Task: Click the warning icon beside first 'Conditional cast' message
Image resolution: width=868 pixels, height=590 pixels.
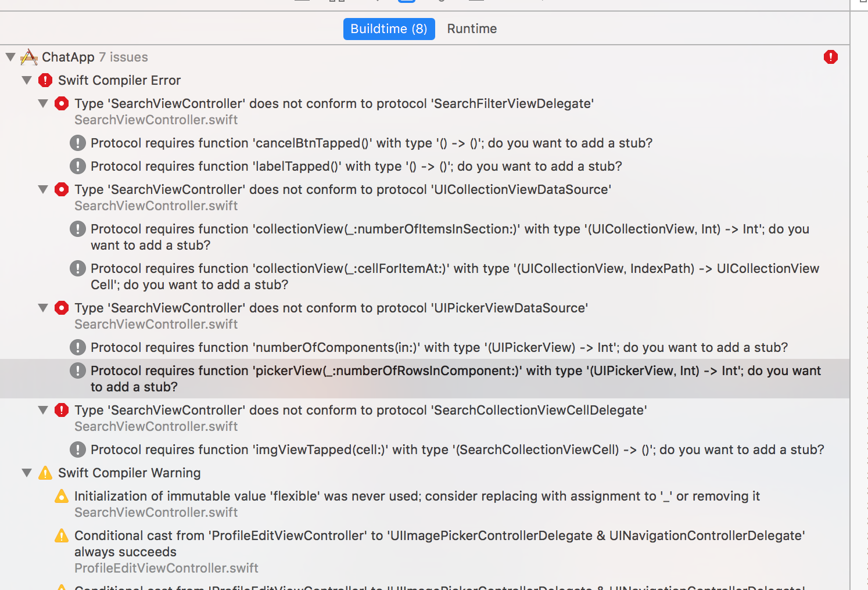Action: coord(62,535)
